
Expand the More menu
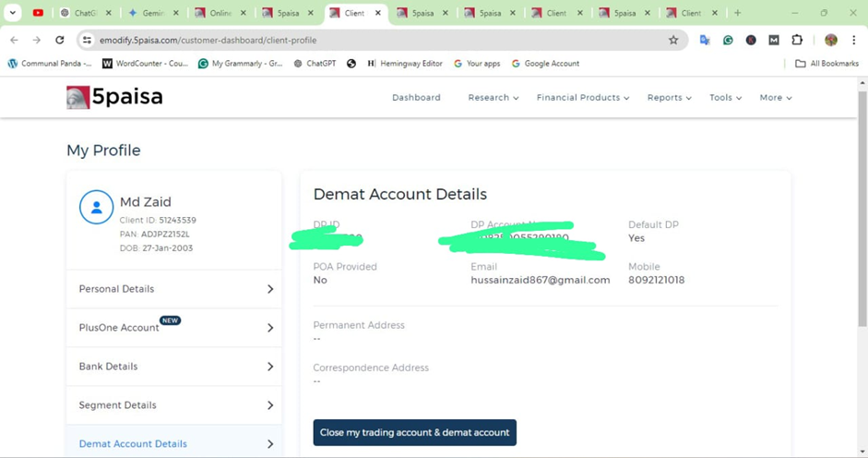click(776, 98)
